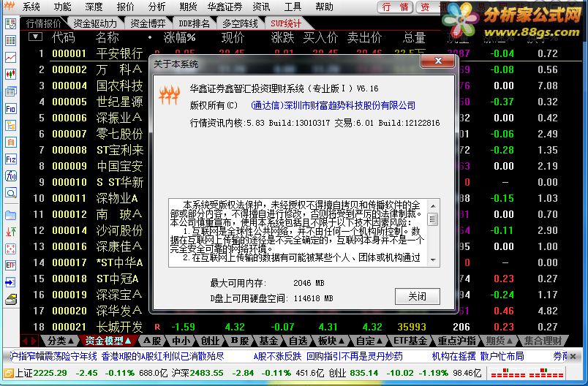Viewport: 588px width, 386px height.
Task: Expand the 期货▲ bottom tab menu
Action: (499, 341)
